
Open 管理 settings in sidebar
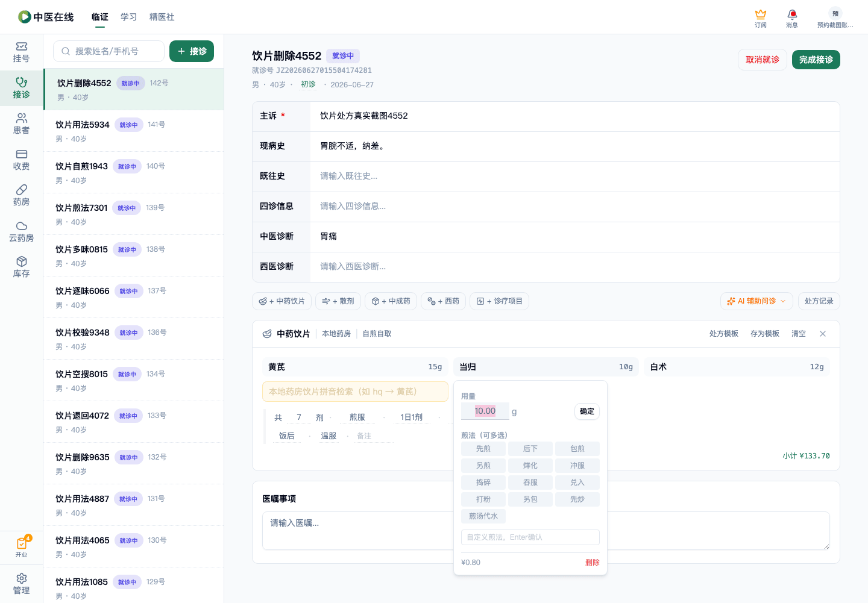pyautogui.click(x=21, y=584)
